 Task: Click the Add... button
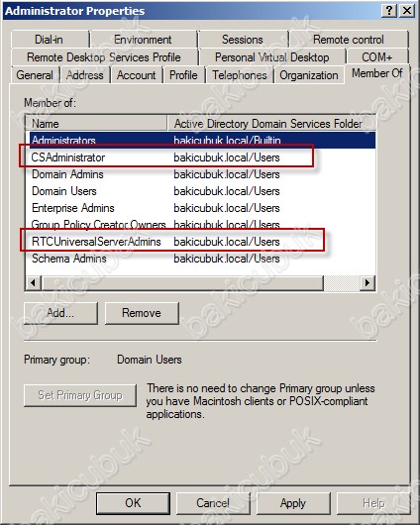(x=60, y=313)
